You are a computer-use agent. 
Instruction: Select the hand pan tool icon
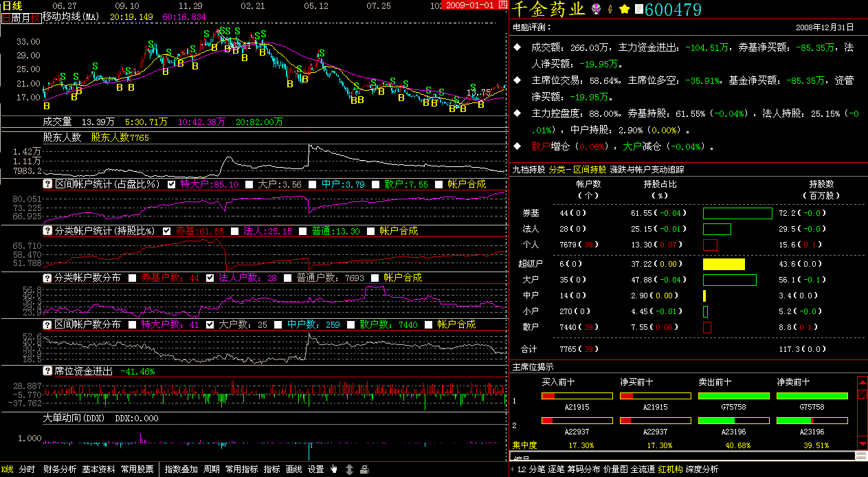coord(335,469)
